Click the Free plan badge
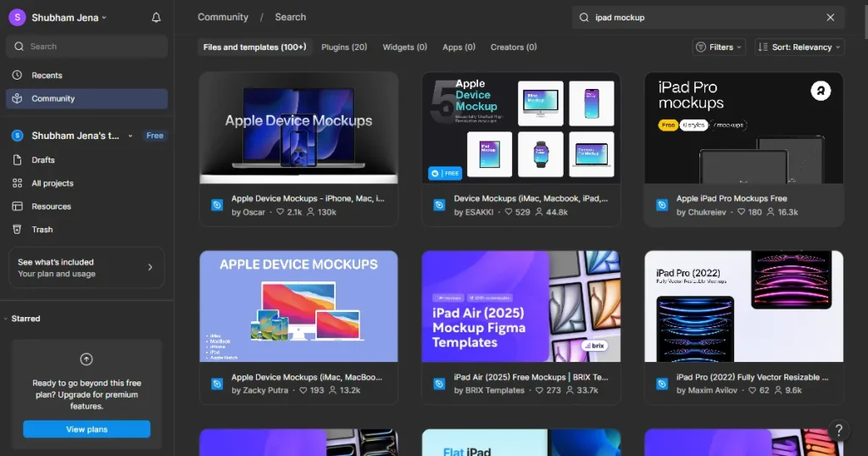868x456 pixels. [x=155, y=136]
